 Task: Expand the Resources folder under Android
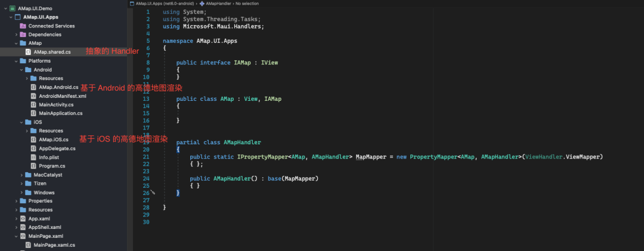pyautogui.click(x=27, y=79)
